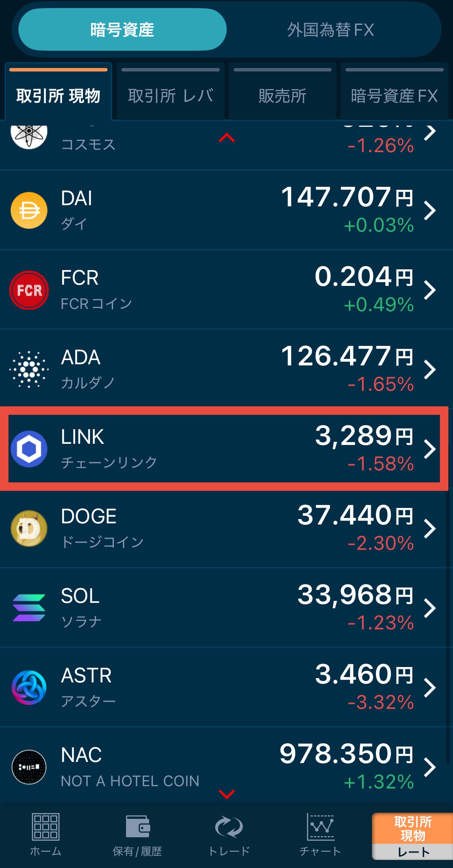Open Home from the bottom navigation
Screen dimensions: 453x868
[45, 835]
